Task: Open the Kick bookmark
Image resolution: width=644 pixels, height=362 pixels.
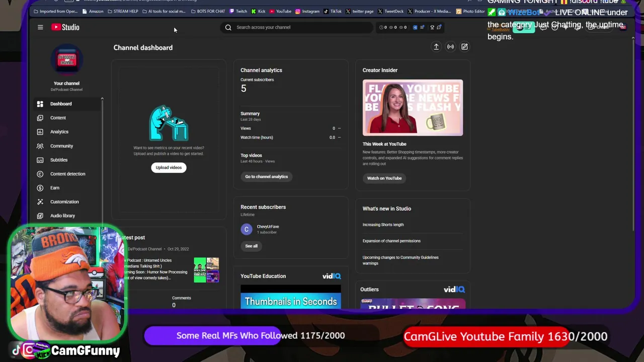Action: tap(258, 11)
